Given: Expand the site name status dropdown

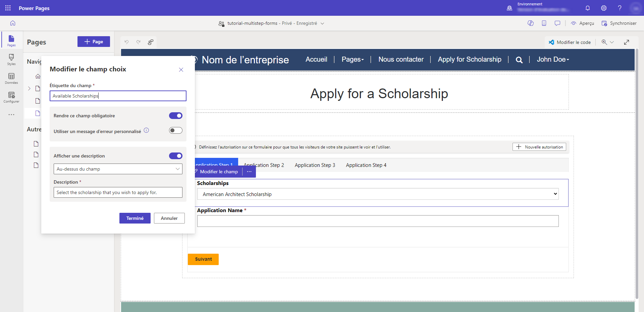Looking at the screenshot, I should point(322,23).
